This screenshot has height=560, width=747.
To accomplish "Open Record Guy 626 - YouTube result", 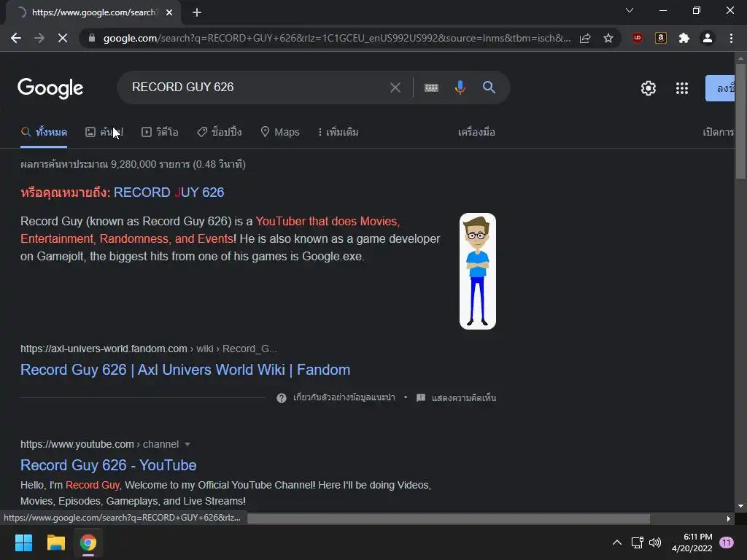I will (x=109, y=465).
